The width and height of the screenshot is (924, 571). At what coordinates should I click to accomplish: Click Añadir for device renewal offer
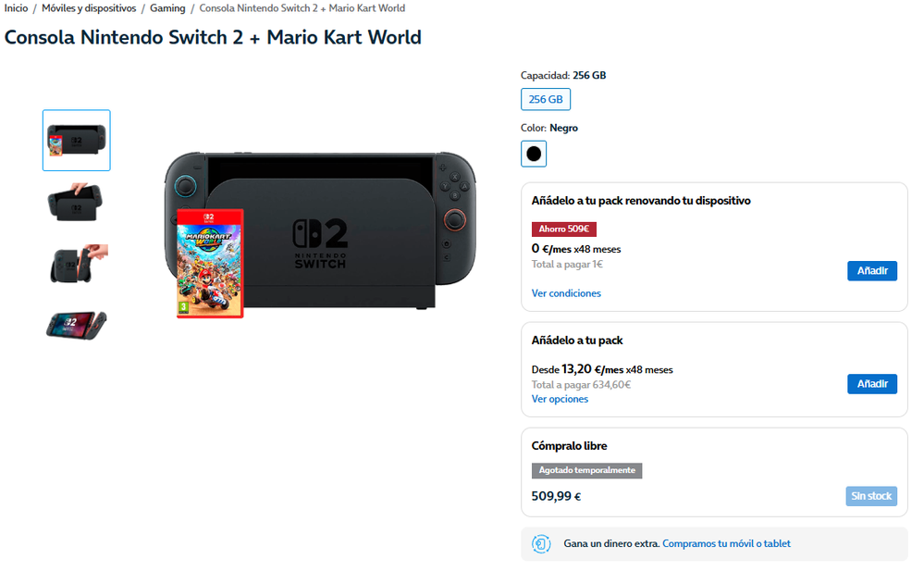[x=871, y=271]
